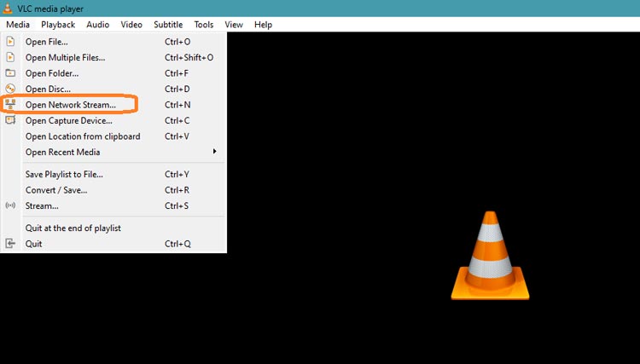Viewport: 640px width, 364px height.
Task: Click the Open File play-file icon
Action: [10, 42]
